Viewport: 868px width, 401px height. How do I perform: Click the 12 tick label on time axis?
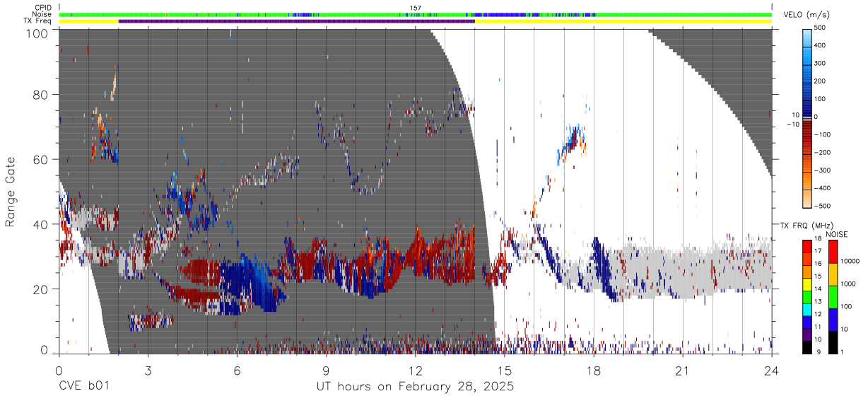[x=415, y=371]
